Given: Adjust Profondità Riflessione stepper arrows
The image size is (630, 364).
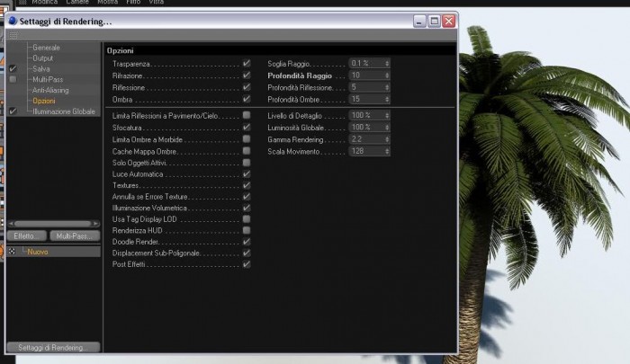Looking at the screenshot, I should click(387, 87).
